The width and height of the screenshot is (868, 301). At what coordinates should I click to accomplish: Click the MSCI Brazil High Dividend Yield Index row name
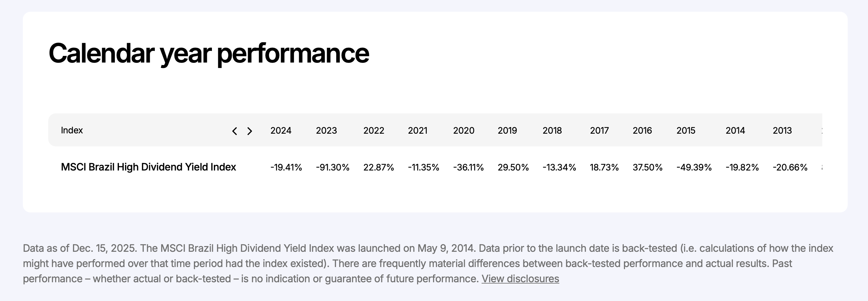click(x=148, y=167)
